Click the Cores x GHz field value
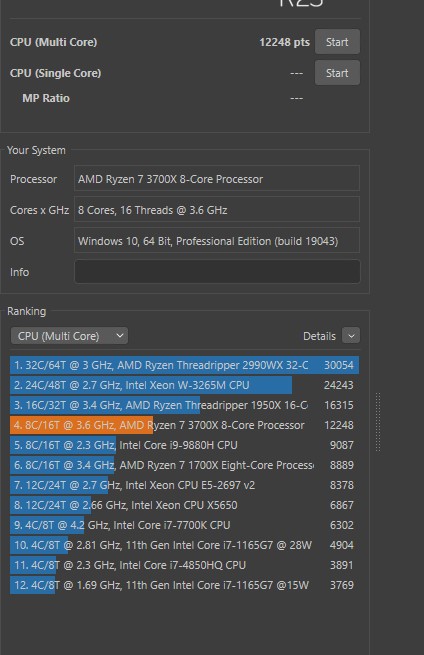This screenshot has width=424, height=655. pos(217,210)
